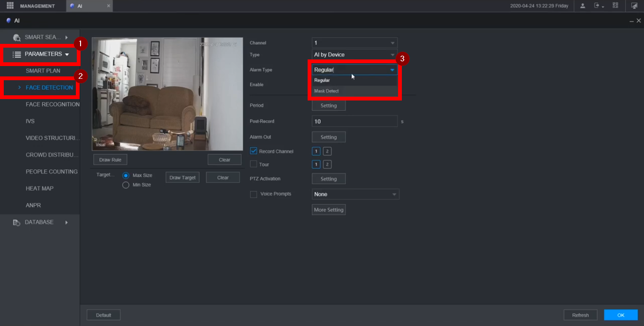Click the Refresh button
The height and width of the screenshot is (326, 644).
[580, 315]
